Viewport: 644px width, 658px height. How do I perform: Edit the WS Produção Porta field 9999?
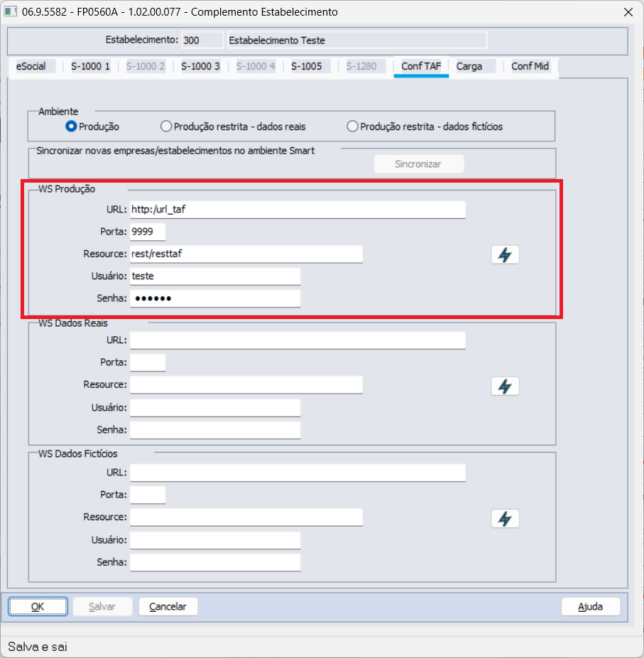coord(148,232)
